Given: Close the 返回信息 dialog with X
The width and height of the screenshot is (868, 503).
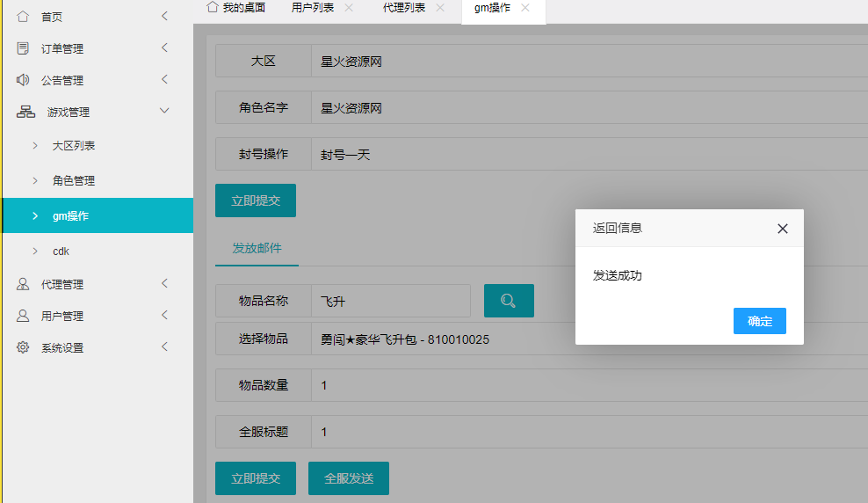Looking at the screenshot, I should click(x=782, y=229).
